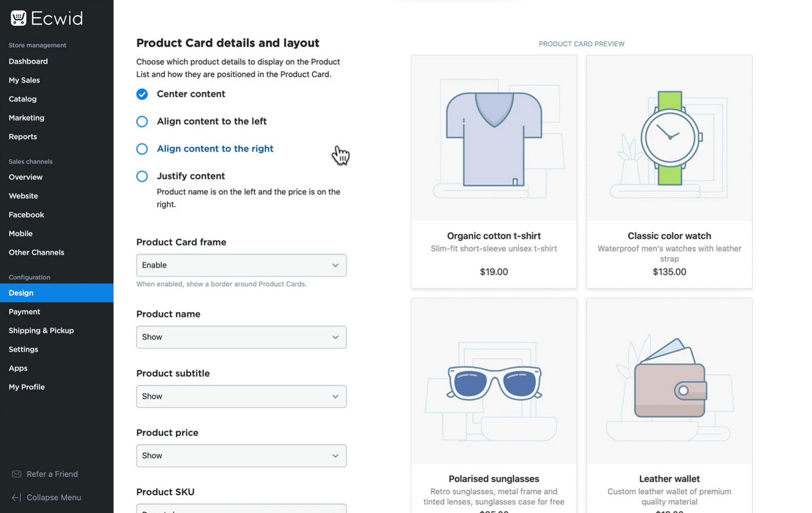812x513 pixels.
Task: Open the Marketing menu item
Action: [26, 118]
